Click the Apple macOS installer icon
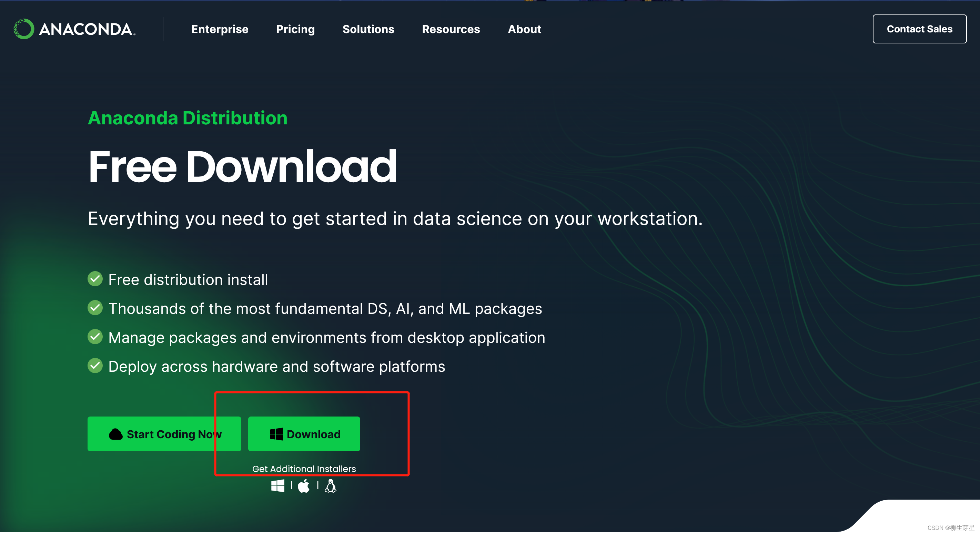 [304, 486]
